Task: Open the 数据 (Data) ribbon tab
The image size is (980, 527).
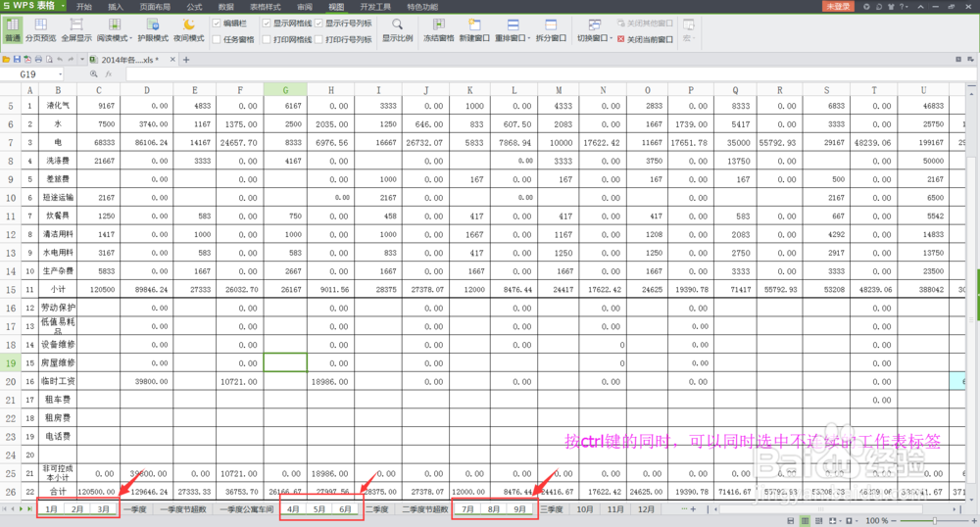Action: click(226, 6)
